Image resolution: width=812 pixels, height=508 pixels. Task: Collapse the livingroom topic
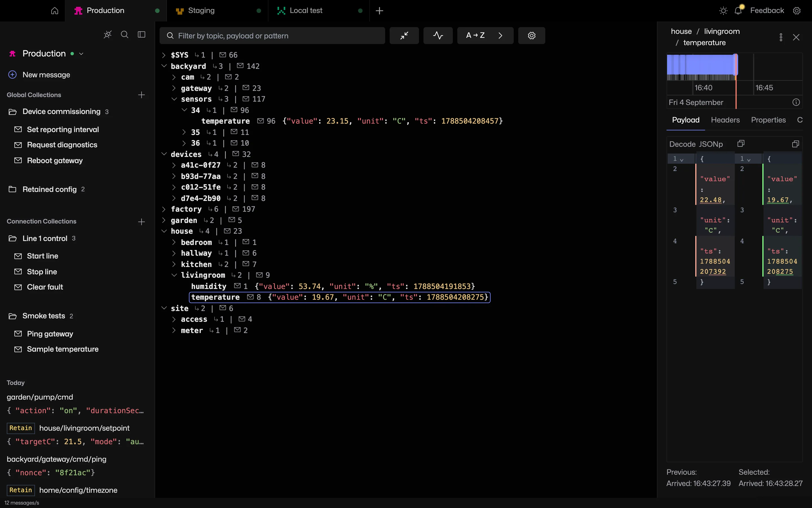174,275
